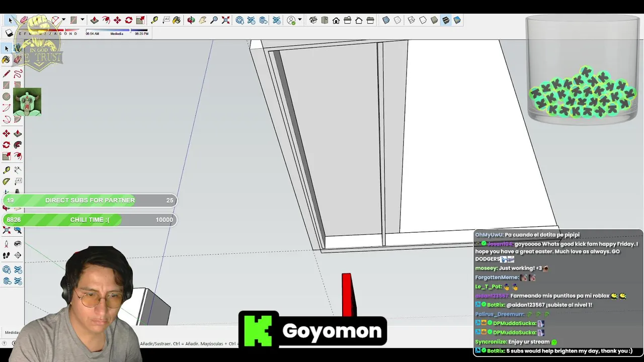Viewport: 644px width, 362px height.
Task: Click the Zoom Extents icon in top toolbar
Action: (225, 20)
